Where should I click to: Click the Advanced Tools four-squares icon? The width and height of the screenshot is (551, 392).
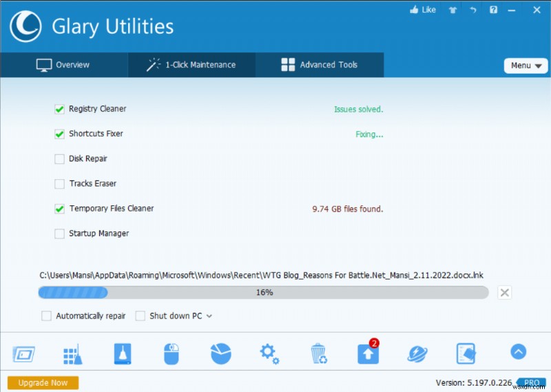point(288,65)
